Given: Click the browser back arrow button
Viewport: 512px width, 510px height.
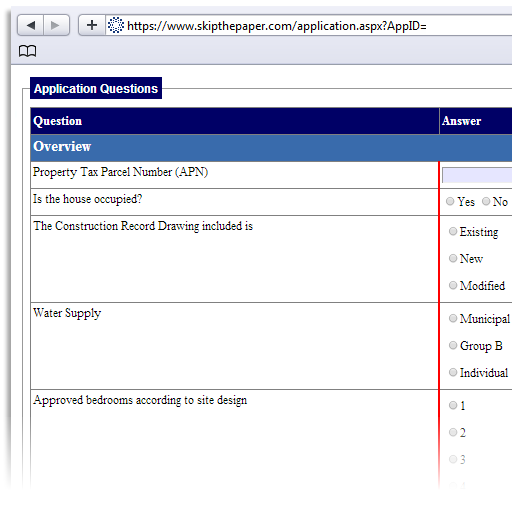Looking at the screenshot, I should (x=30, y=25).
